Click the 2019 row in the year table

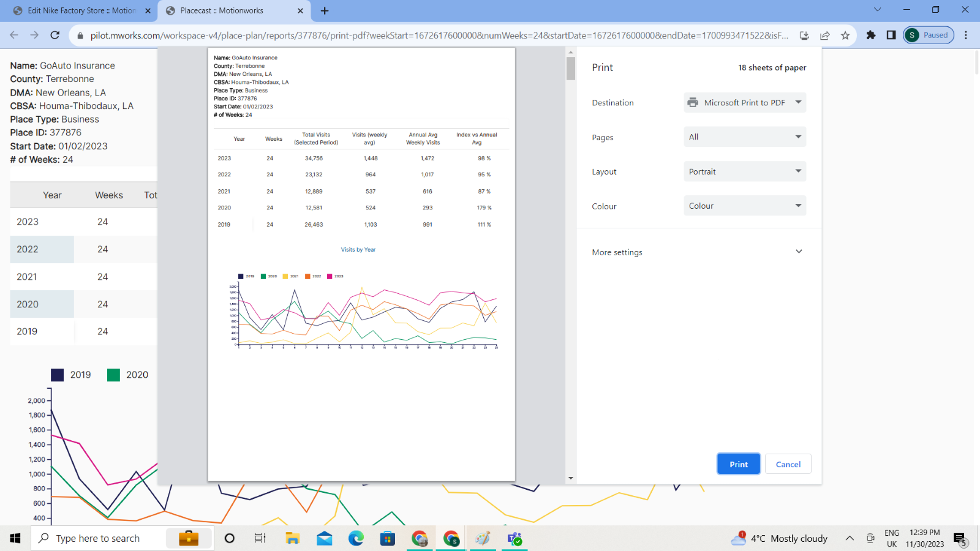83,331
